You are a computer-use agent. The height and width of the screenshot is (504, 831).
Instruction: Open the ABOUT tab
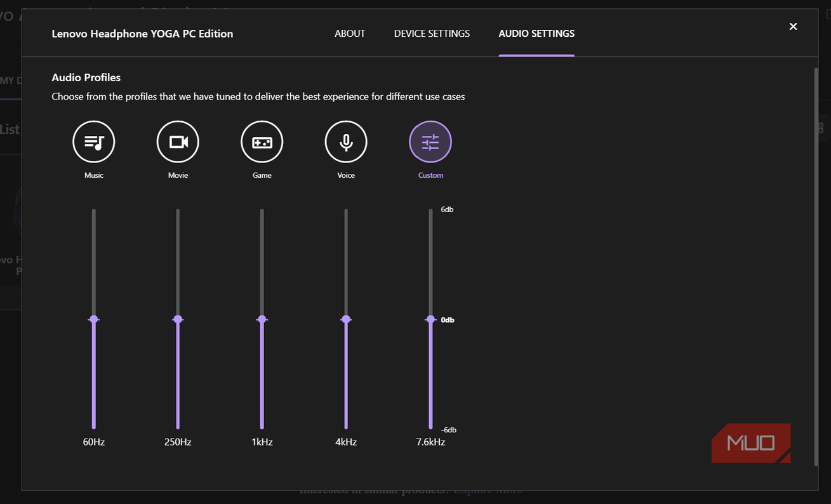pyautogui.click(x=350, y=34)
